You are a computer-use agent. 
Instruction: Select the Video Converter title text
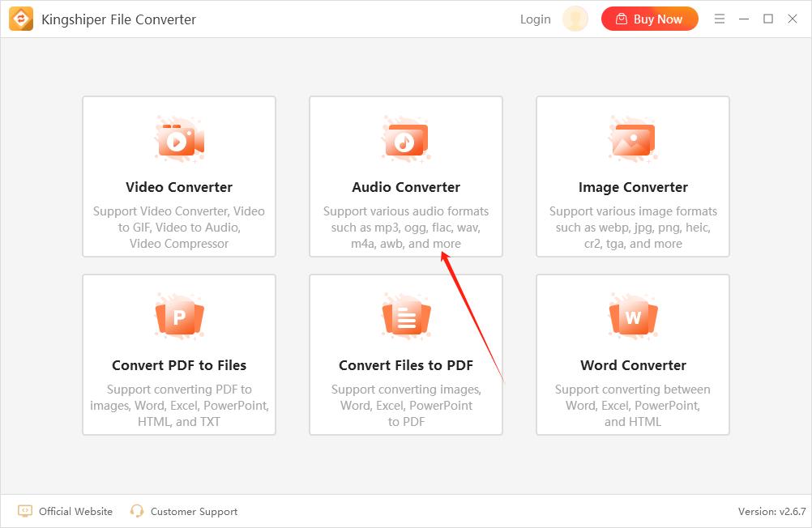[x=179, y=187]
